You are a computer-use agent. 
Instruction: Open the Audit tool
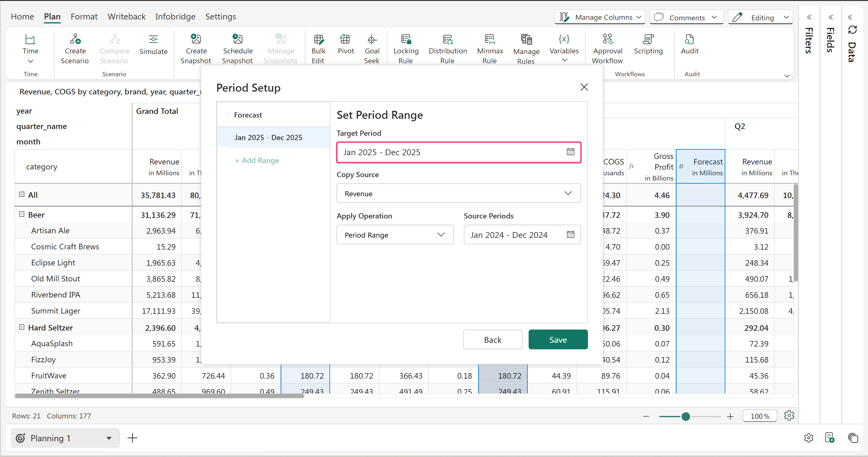pyautogui.click(x=690, y=39)
